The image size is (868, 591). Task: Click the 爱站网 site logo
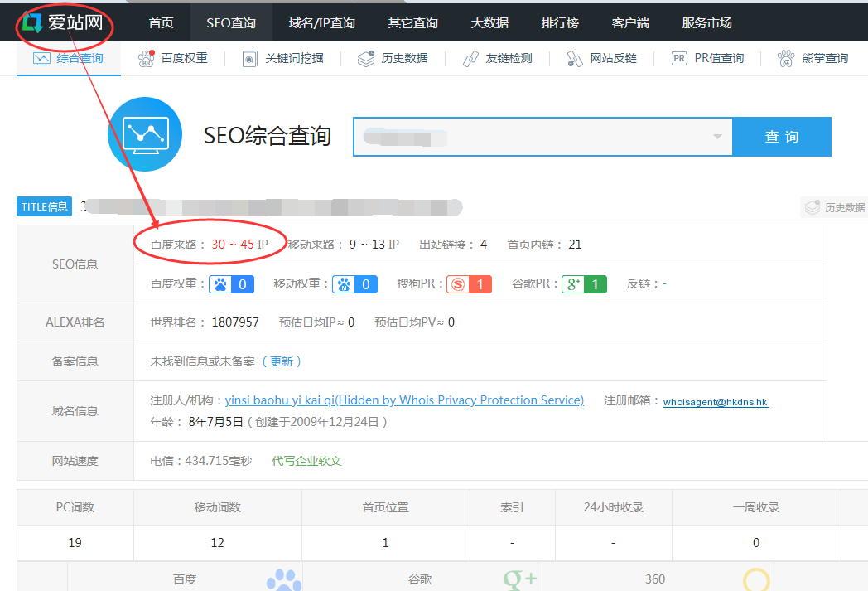[63, 22]
